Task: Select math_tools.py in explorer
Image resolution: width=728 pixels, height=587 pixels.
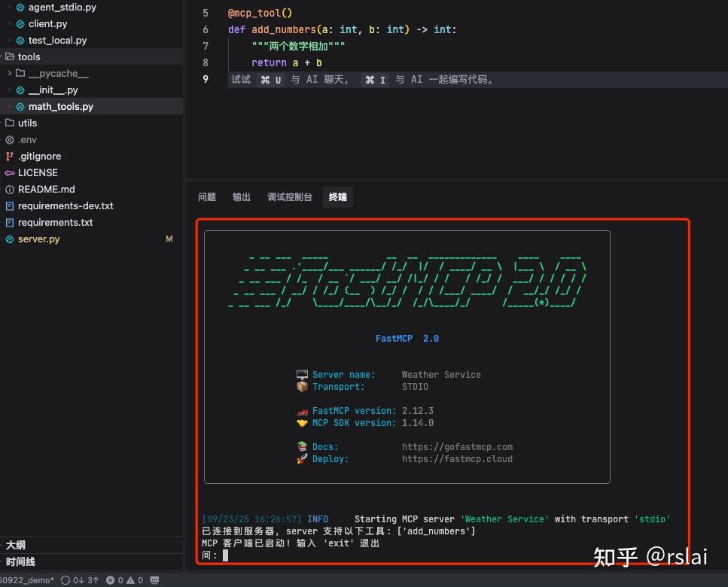Action: coord(61,106)
